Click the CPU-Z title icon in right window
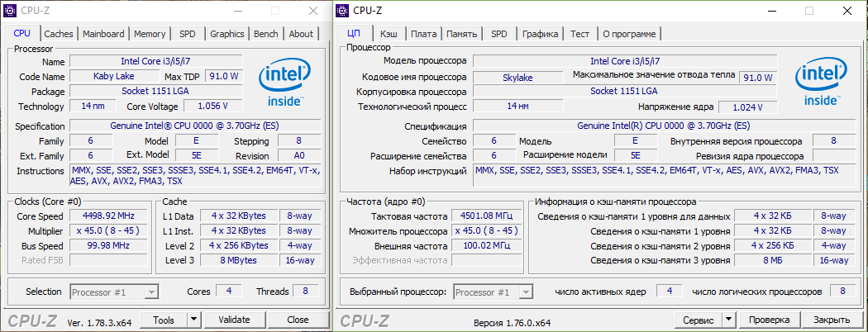The image size is (868, 332). [x=343, y=11]
